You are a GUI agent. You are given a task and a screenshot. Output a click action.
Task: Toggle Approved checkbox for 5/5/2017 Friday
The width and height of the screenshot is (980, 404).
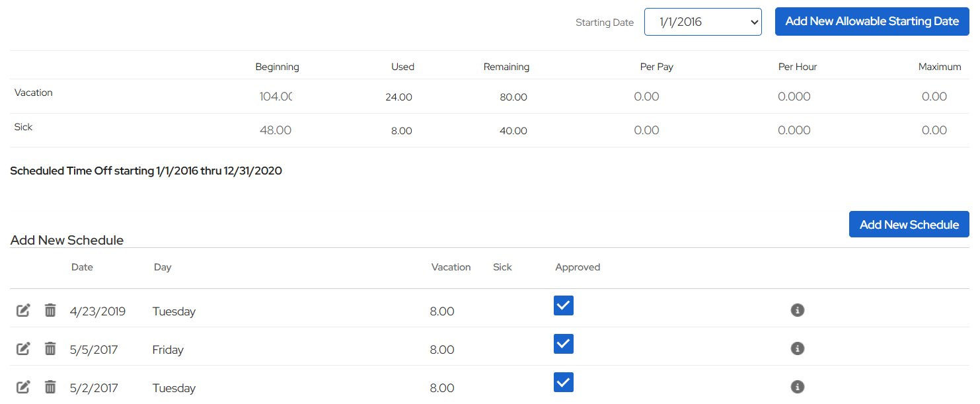563,344
